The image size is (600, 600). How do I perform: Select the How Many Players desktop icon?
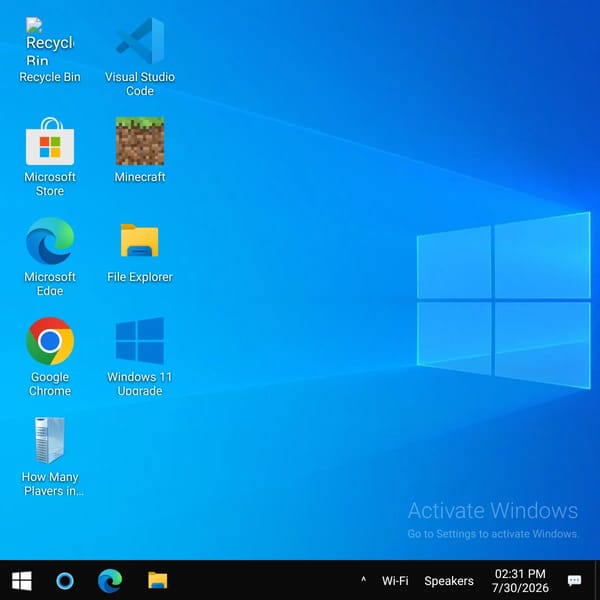[50, 457]
